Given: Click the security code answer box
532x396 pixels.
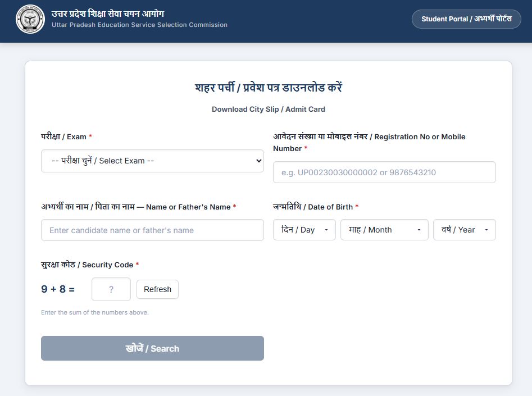Looking at the screenshot, I should coord(111,289).
